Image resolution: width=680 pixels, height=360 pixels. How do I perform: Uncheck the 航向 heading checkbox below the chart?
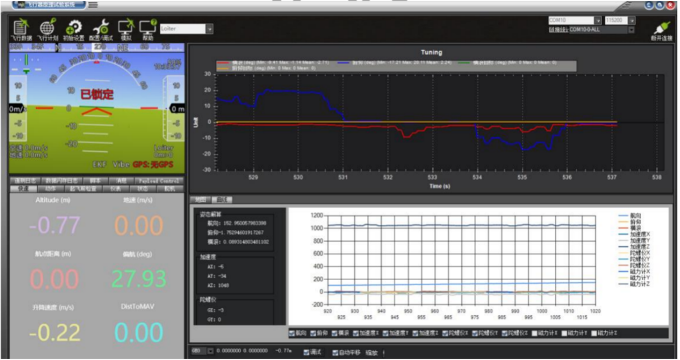pyautogui.click(x=292, y=333)
